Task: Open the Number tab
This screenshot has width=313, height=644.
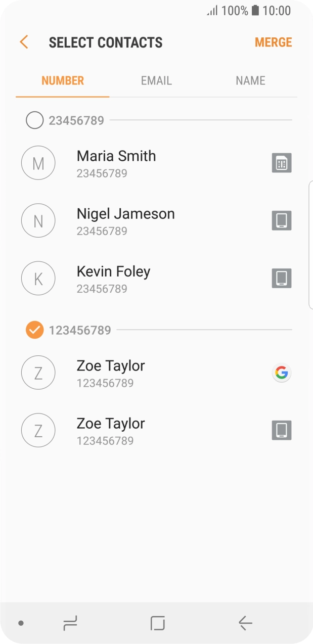Action: [x=63, y=80]
